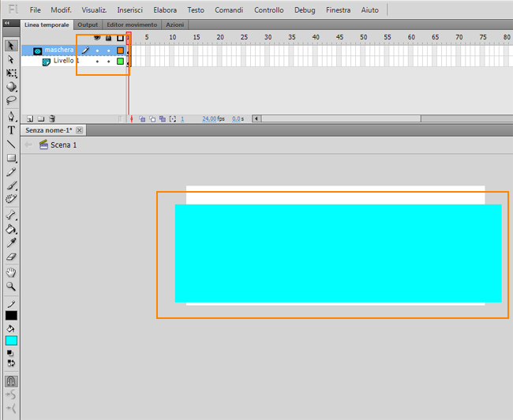Toggle Edit Multiple Frames
513x420 pixels.
[x=163, y=119]
